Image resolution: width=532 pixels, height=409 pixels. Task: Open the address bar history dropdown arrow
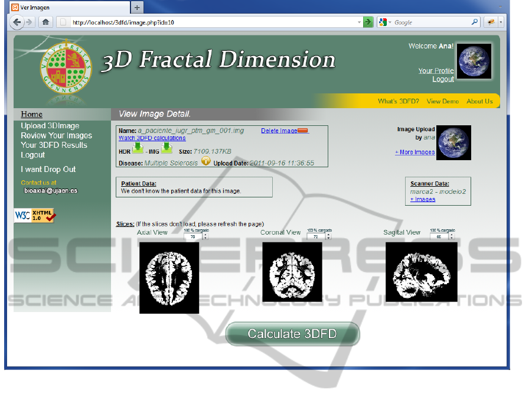(x=359, y=22)
